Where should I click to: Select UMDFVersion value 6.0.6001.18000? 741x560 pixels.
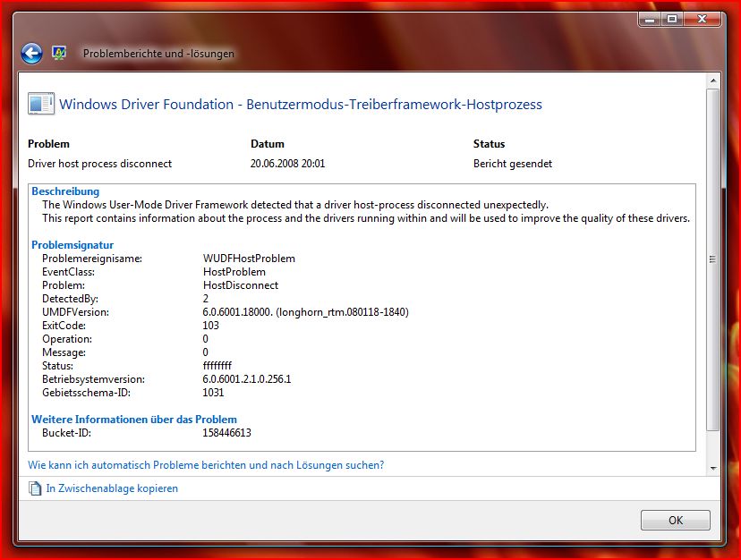(305, 312)
